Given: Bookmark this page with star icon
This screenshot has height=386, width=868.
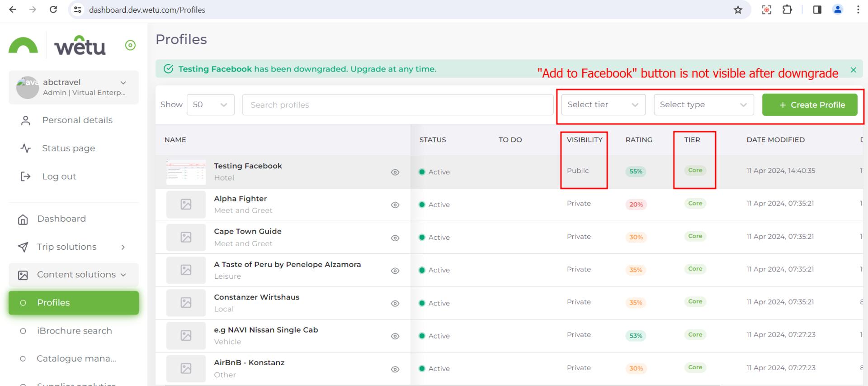Looking at the screenshot, I should (738, 10).
